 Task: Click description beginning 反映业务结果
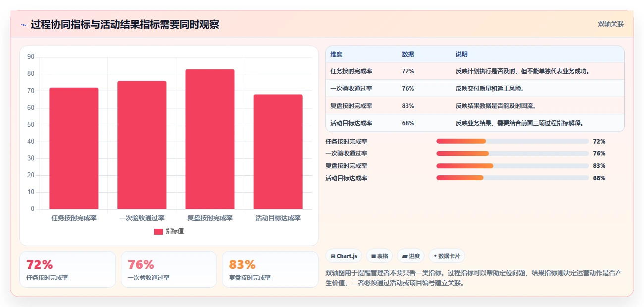520,123
